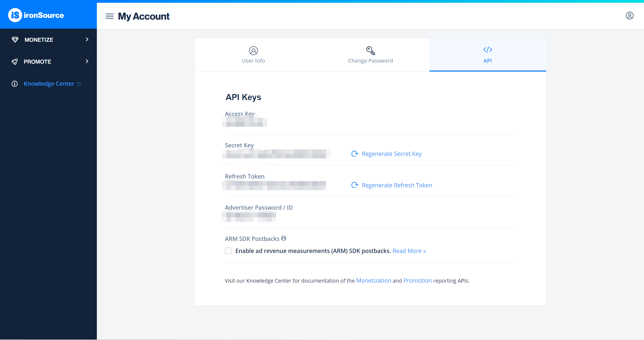Viewport: 644px width, 340px height.
Task: Open the hamburger navigation menu
Action: [x=109, y=16]
